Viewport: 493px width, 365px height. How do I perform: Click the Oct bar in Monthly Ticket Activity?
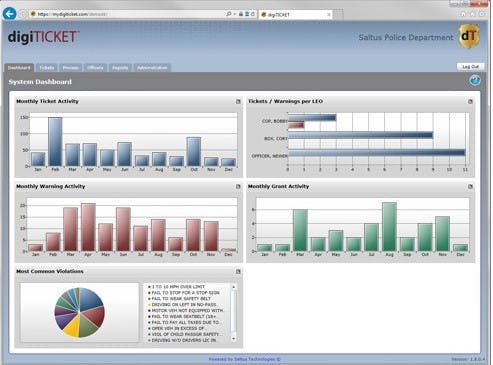[x=194, y=152]
